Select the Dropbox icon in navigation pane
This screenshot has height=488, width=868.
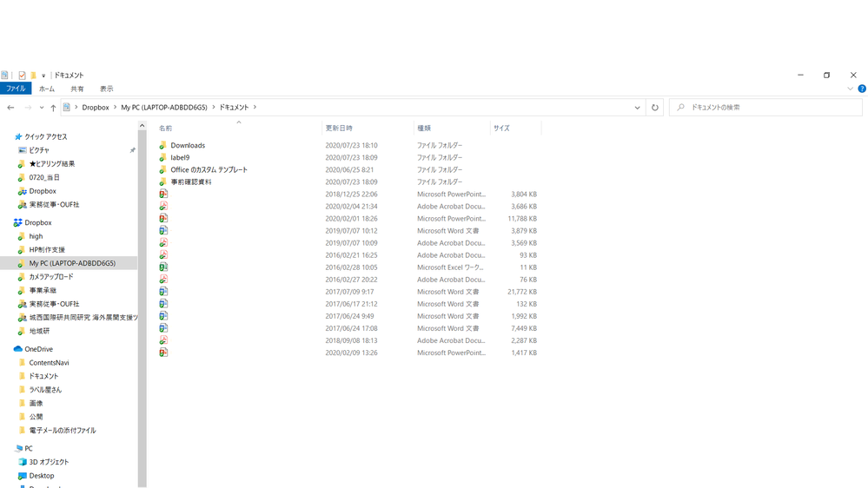click(18, 223)
